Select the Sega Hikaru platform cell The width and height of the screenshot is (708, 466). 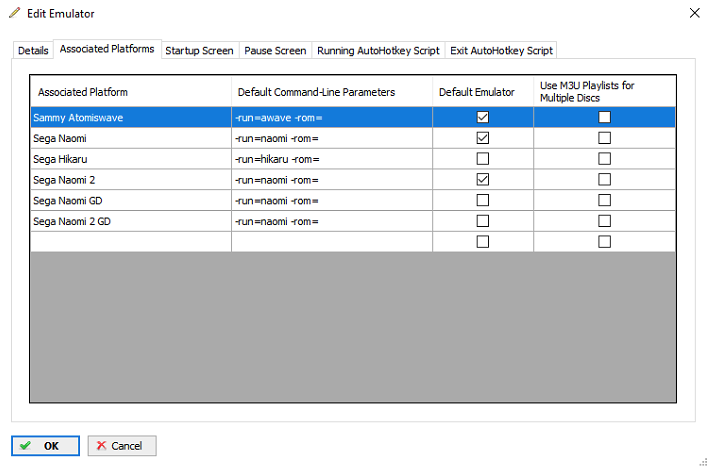(x=131, y=159)
